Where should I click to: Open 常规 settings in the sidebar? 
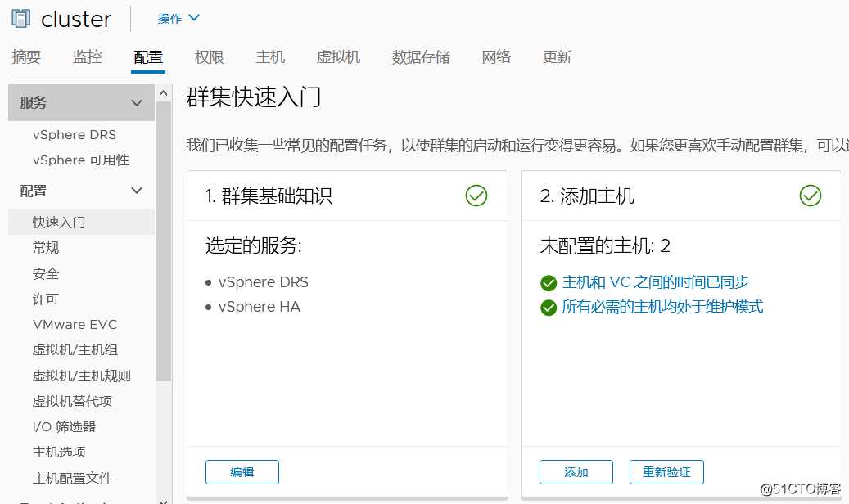pos(46,247)
